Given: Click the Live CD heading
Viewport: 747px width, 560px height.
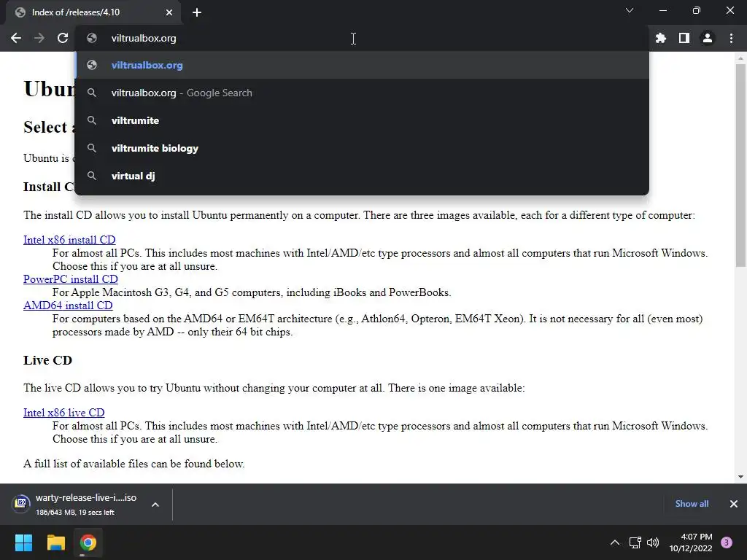Looking at the screenshot, I should 47,360.
